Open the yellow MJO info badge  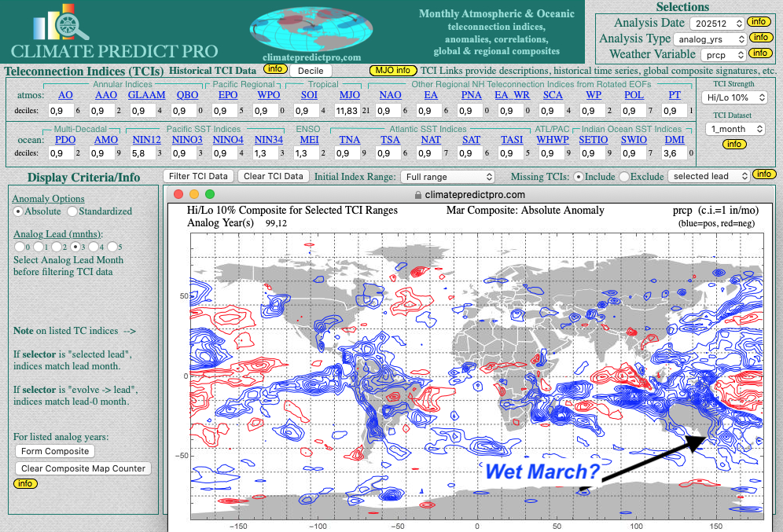[391, 70]
